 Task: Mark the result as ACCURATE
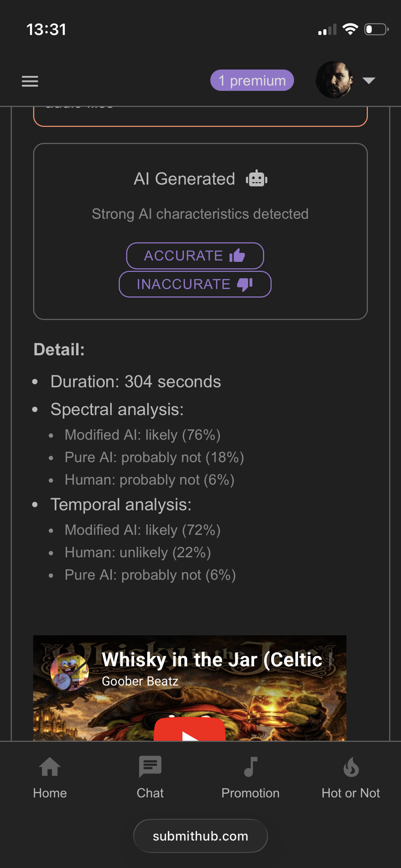[195, 256]
